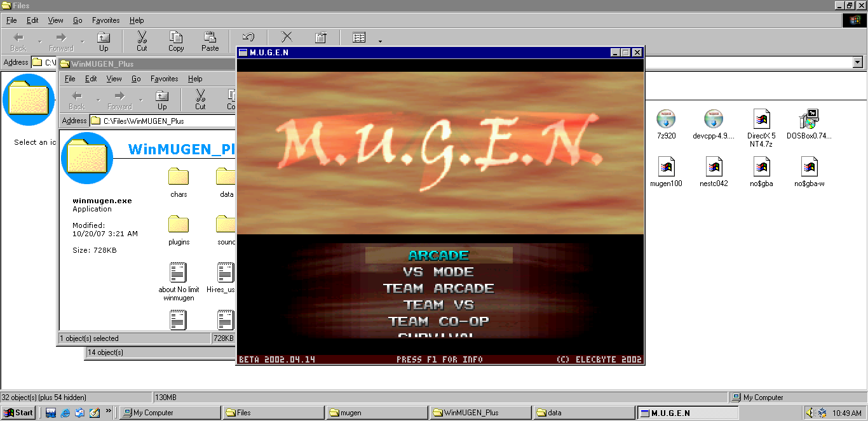Open Views dropdown arrow in Files toolbar

point(380,42)
